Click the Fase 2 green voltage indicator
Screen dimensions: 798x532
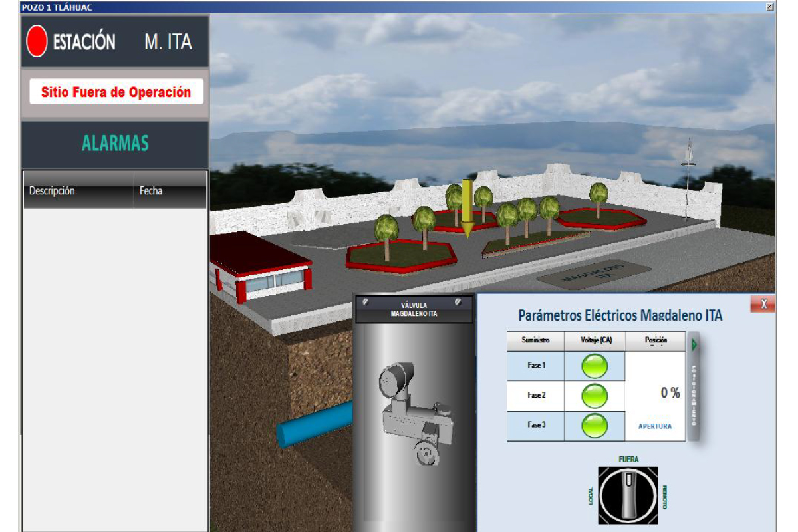click(x=595, y=396)
